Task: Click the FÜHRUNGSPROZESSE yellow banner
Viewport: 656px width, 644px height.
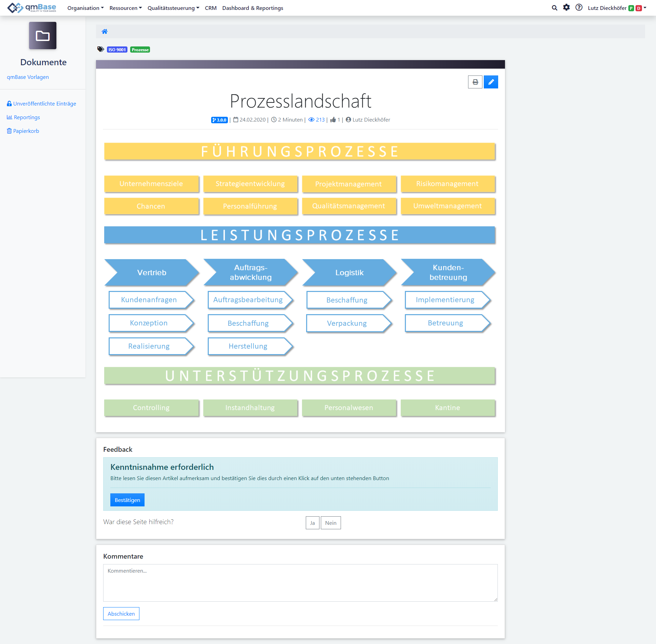Action: pos(300,151)
